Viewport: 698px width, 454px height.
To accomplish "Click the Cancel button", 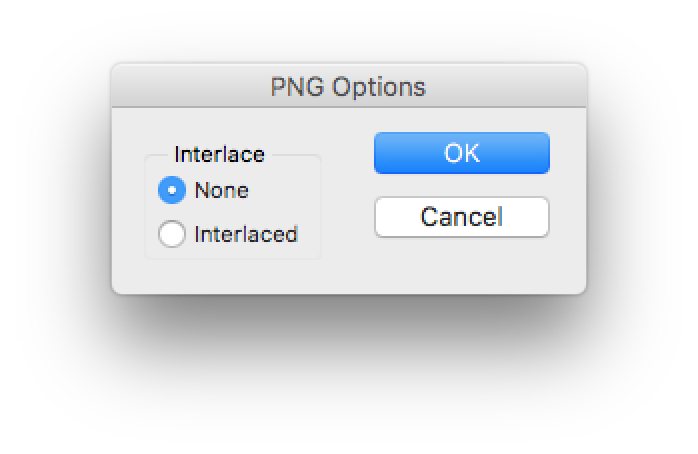I will [x=461, y=217].
